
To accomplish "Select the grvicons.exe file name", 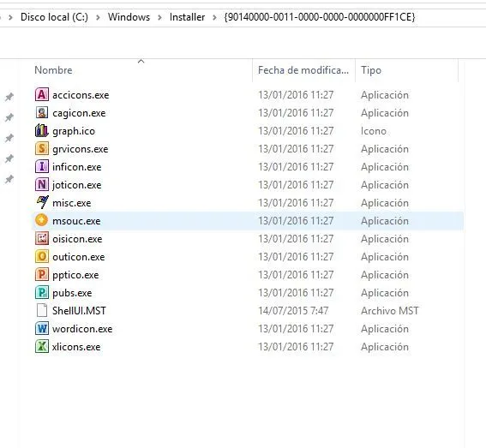I will pyautogui.click(x=81, y=149).
